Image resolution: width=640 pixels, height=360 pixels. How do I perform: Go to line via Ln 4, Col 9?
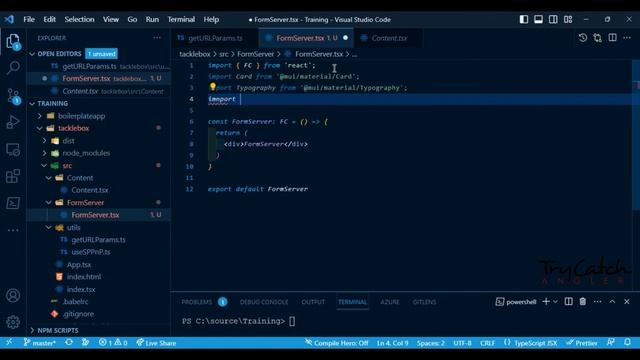point(393,343)
